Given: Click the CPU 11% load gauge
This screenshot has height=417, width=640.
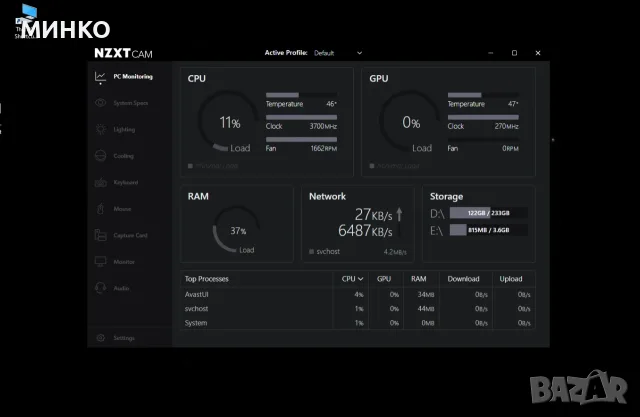Looking at the screenshot, I should tap(229, 122).
